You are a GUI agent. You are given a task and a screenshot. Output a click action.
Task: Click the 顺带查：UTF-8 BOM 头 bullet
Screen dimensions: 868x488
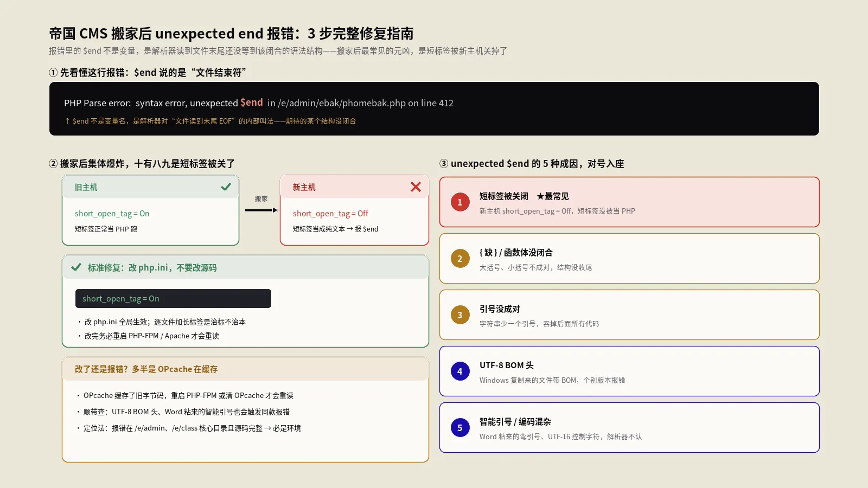coord(183,412)
